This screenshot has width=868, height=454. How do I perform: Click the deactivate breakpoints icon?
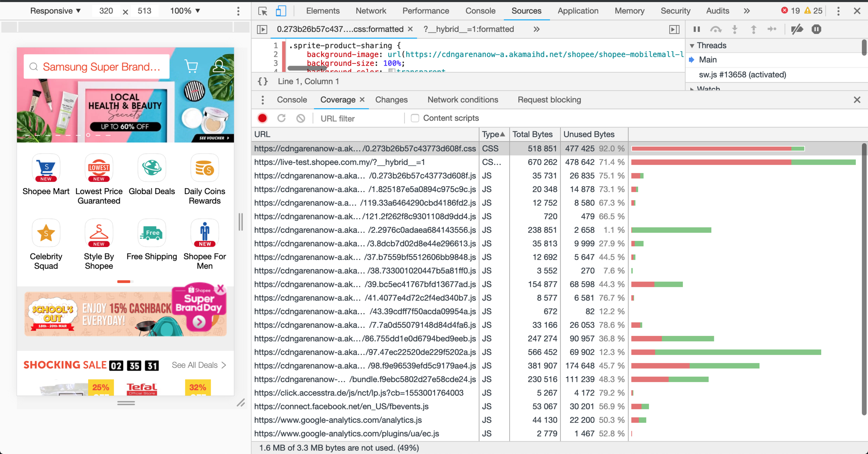tap(797, 29)
